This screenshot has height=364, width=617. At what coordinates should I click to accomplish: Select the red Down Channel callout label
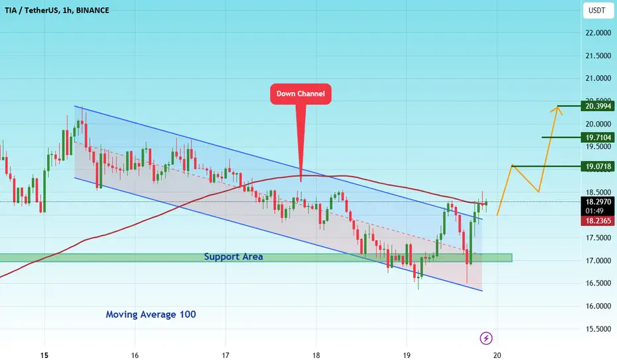[x=301, y=94]
